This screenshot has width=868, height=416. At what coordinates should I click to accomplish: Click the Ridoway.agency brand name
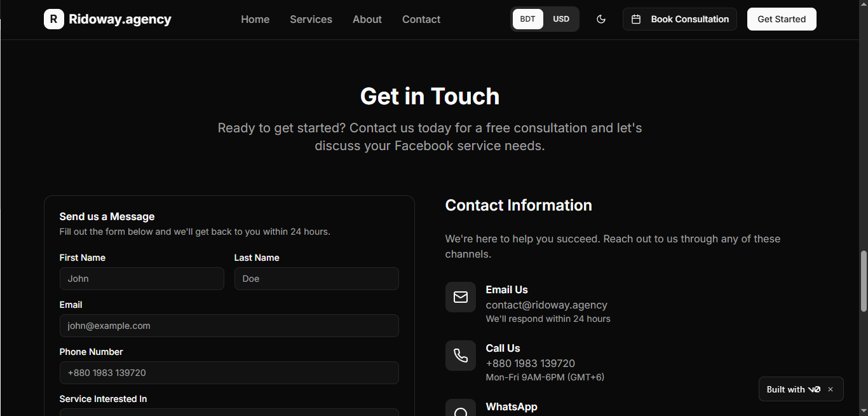pos(120,19)
